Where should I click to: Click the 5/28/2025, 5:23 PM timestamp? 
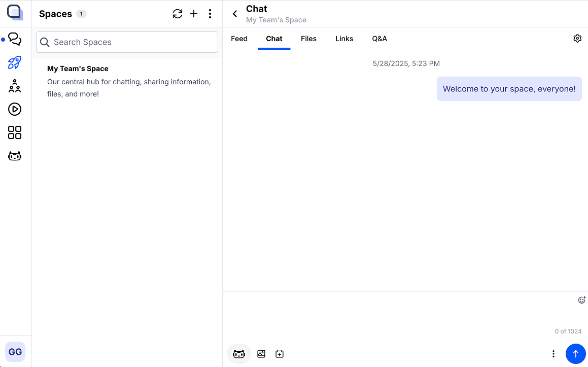406,63
